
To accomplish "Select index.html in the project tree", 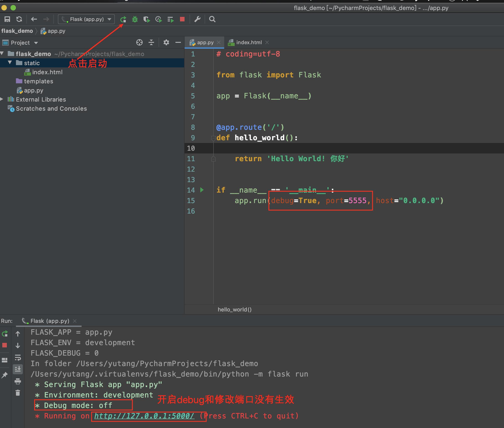I will pyautogui.click(x=44, y=72).
